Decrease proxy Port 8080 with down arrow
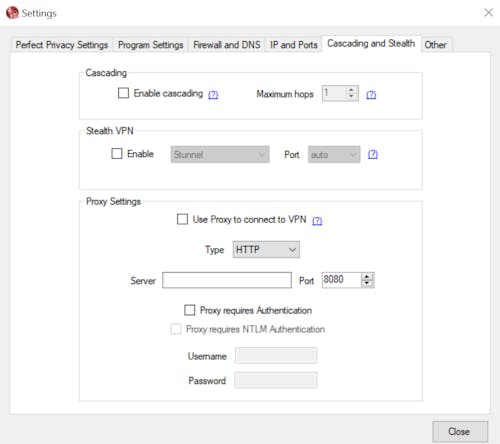Image resolution: width=500 pixels, height=444 pixels. pyautogui.click(x=367, y=283)
